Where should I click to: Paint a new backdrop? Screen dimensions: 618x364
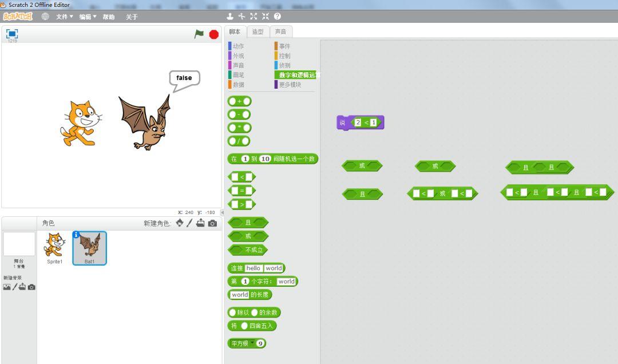pyautogui.click(x=15, y=287)
